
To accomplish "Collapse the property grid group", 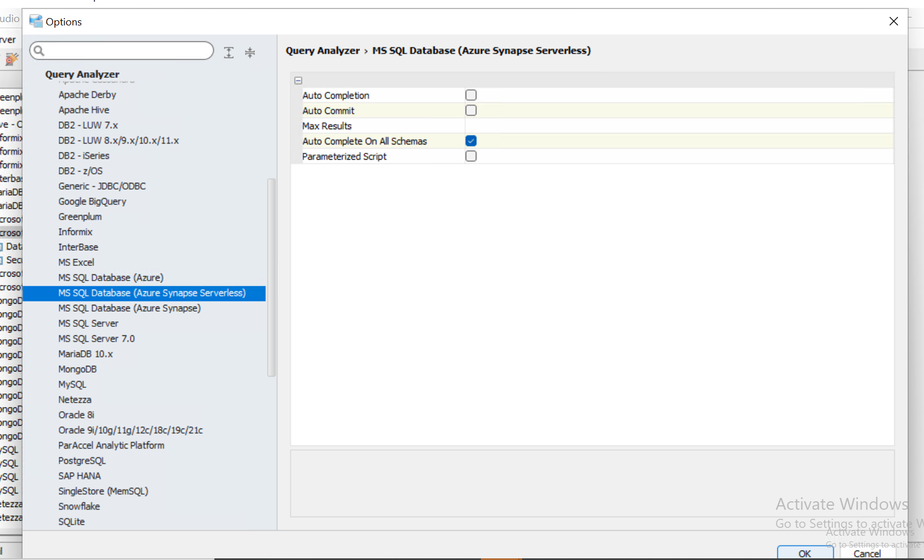I will tap(299, 81).
